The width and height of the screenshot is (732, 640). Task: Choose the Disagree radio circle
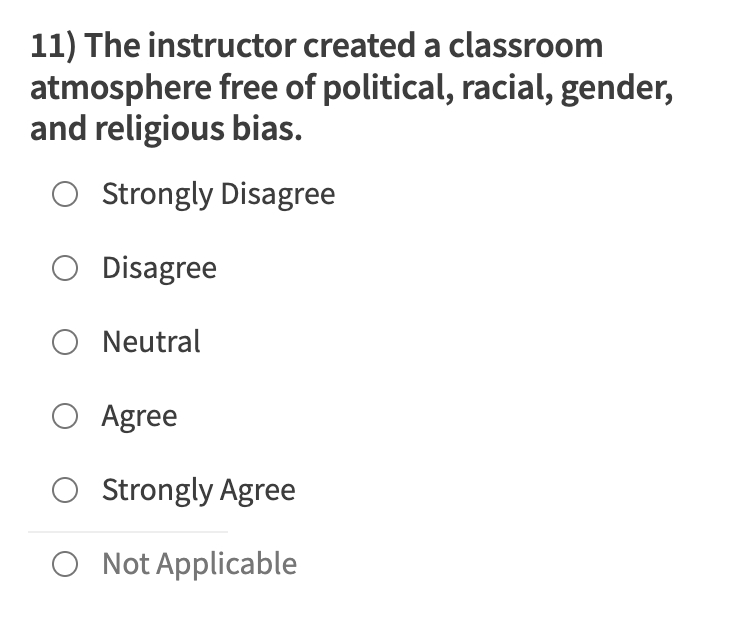(65, 268)
